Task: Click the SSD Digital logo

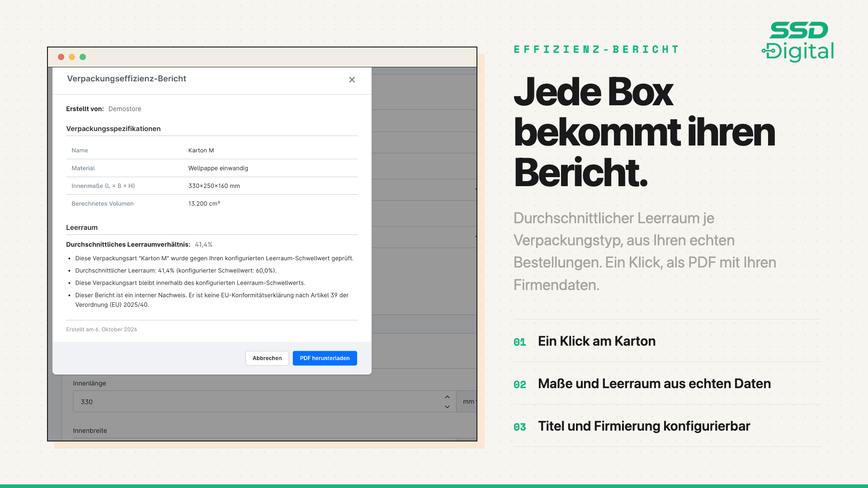Action: point(797,42)
